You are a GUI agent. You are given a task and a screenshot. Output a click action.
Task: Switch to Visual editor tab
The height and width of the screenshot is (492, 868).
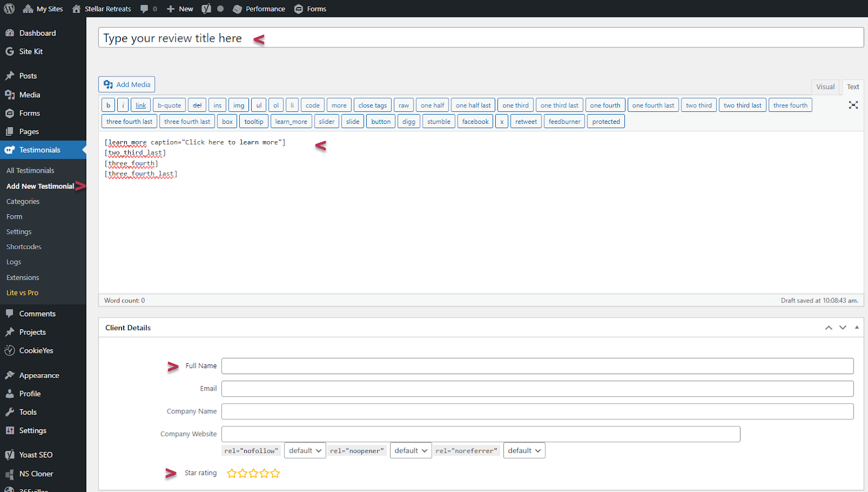(825, 87)
